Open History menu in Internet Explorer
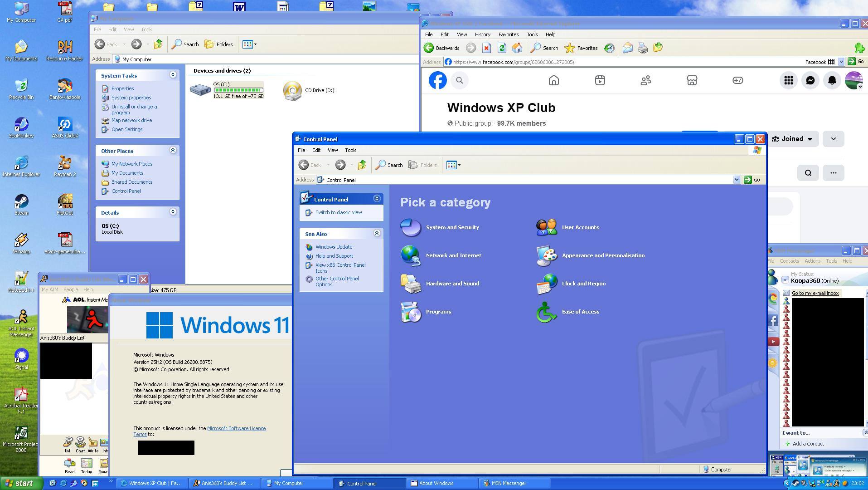The image size is (868, 490). pyautogui.click(x=483, y=34)
